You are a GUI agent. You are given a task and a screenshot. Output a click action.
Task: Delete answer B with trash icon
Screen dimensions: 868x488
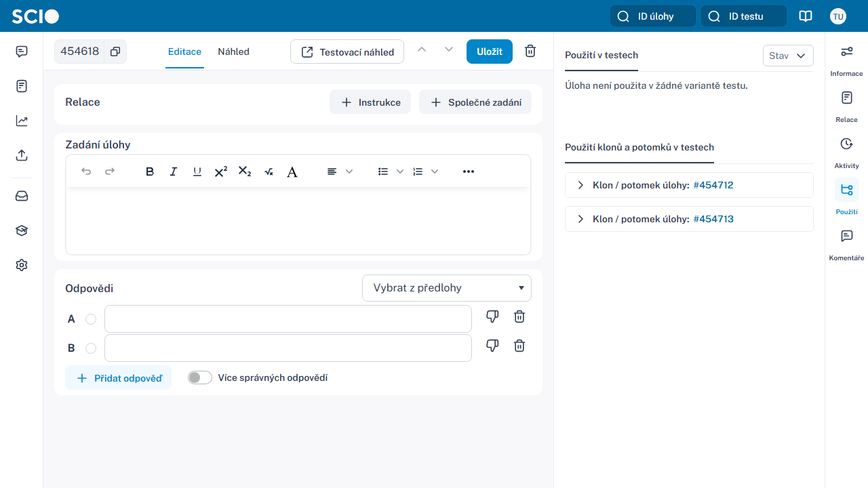(x=519, y=346)
